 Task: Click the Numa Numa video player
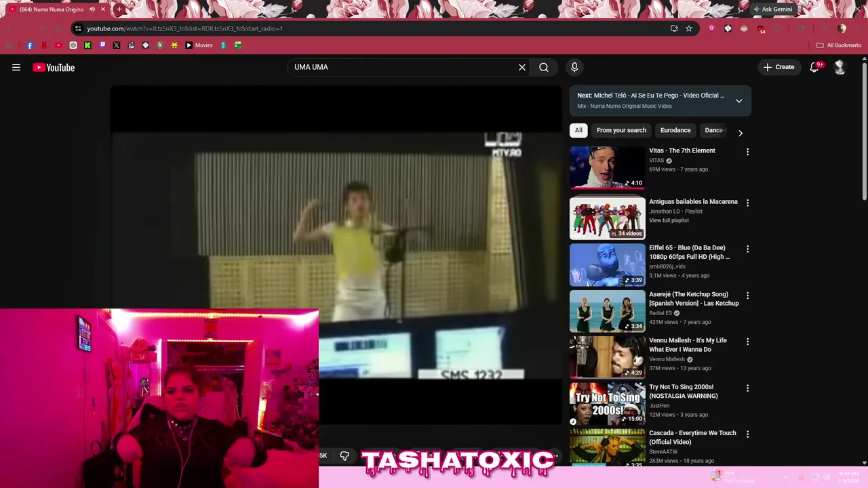[336, 255]
